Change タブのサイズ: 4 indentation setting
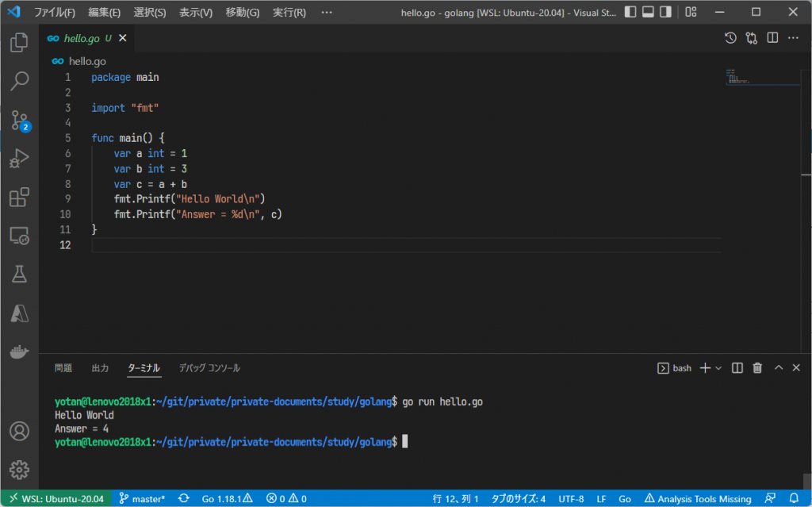 click(x=518, y=499)
